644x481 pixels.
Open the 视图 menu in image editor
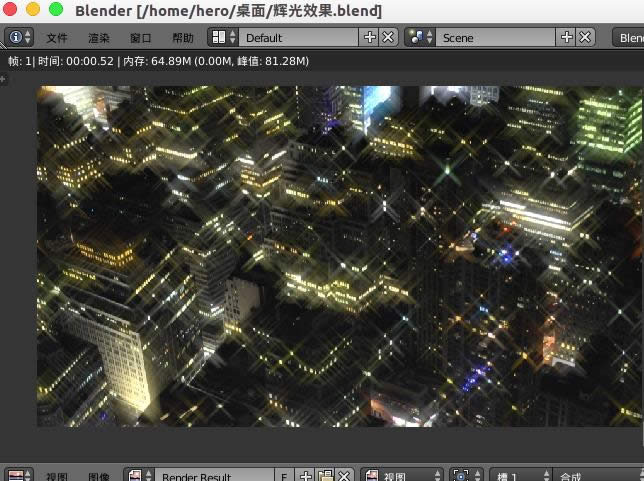[57, 476]
